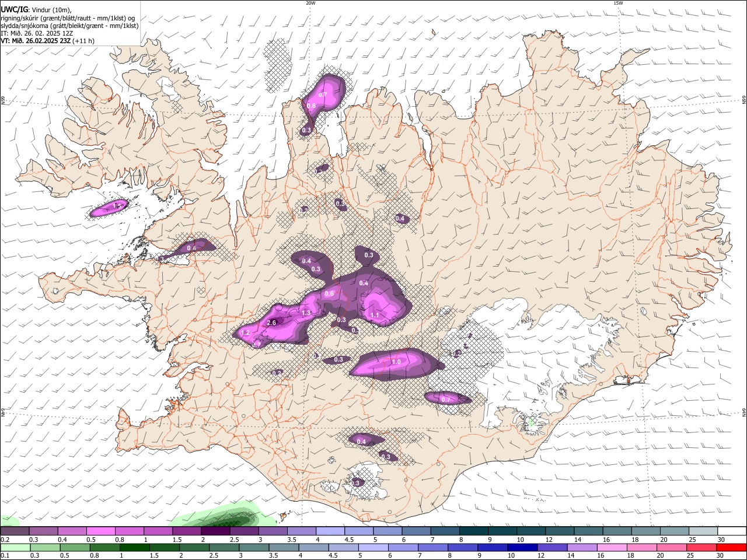The height and width of the screenshot is (560, 747).
Task: Click the '0.4' label on the snow scale
Action: (62, 540)
